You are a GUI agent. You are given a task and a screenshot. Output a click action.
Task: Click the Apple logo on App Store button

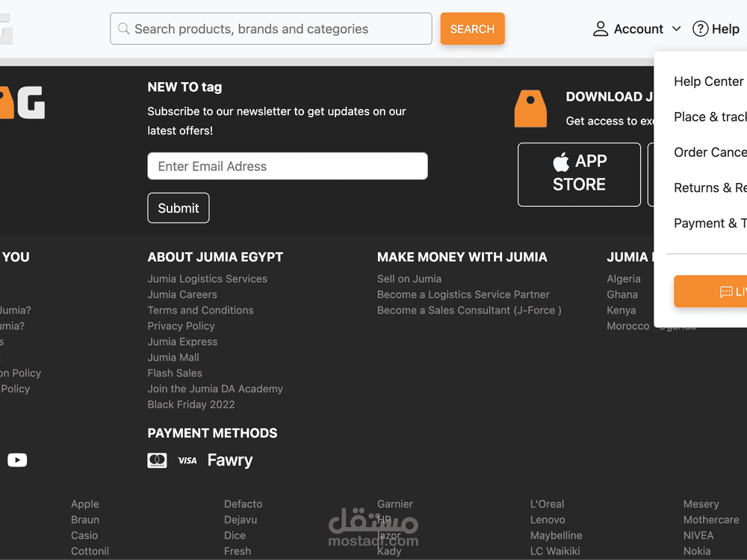[x=561, y=162]
